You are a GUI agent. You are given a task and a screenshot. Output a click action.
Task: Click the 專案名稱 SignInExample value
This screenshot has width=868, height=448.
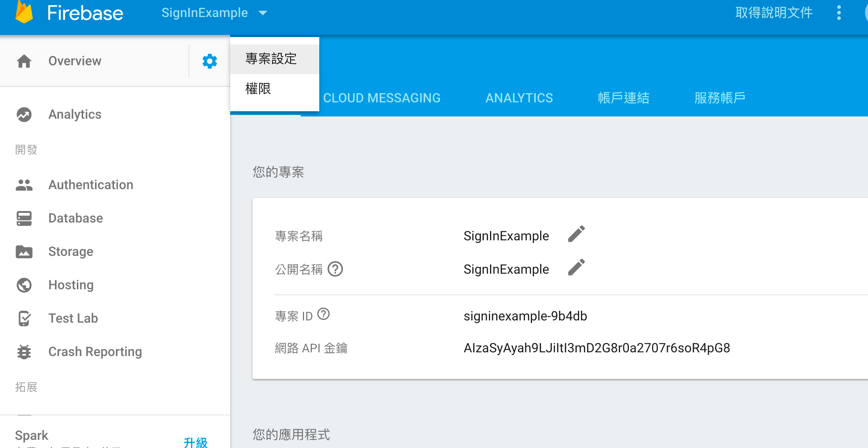506,236
